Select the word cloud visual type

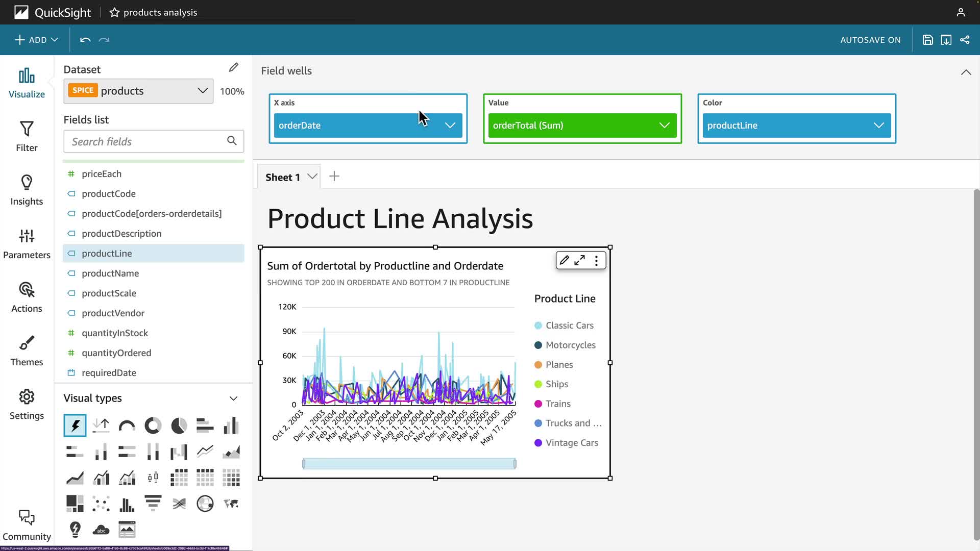101,530
